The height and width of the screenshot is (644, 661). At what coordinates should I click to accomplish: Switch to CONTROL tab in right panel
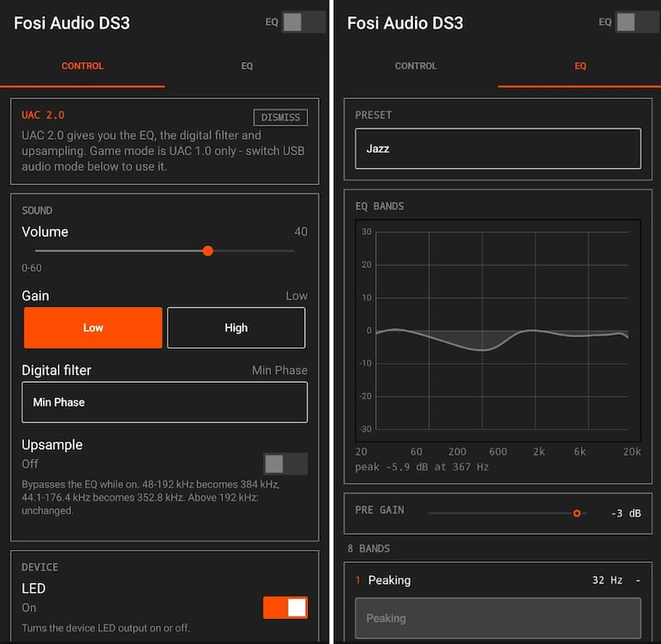pyautogui.click(x=416, y=66)
